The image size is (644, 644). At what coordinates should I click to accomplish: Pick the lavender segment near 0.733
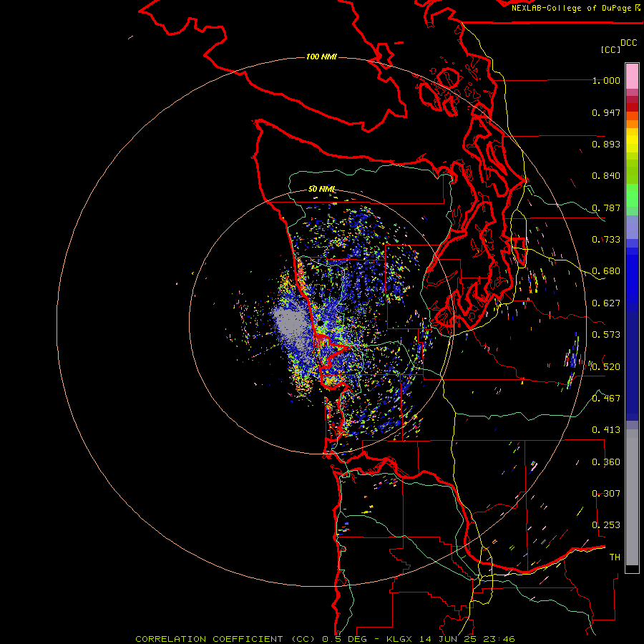[x=632, y=228]
